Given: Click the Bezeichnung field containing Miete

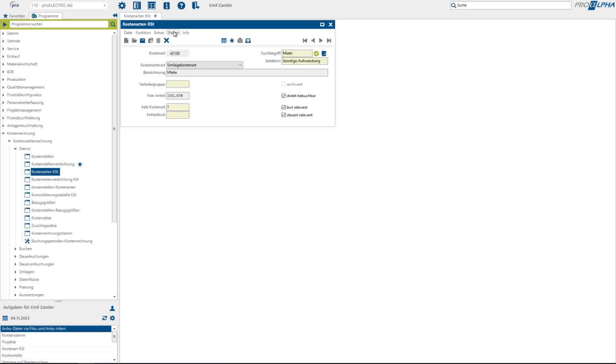Looking at the screenshot, I should coord(247,72).
